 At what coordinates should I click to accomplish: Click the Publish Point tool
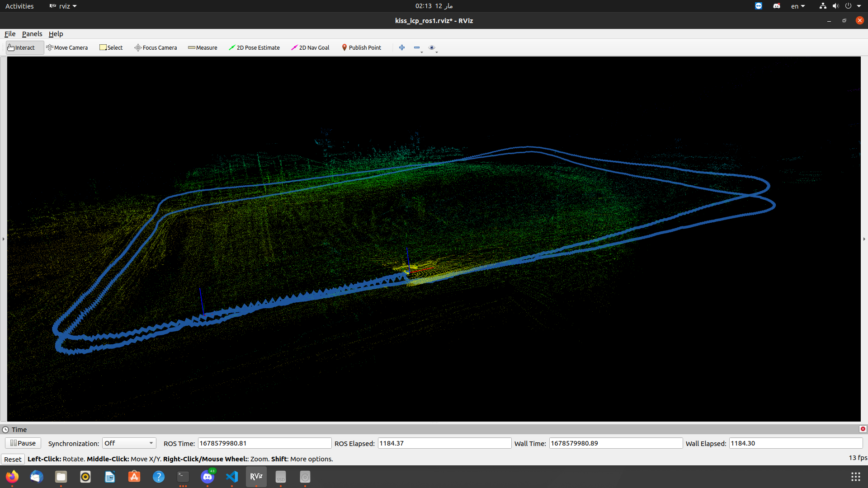(x=361, y=47)
